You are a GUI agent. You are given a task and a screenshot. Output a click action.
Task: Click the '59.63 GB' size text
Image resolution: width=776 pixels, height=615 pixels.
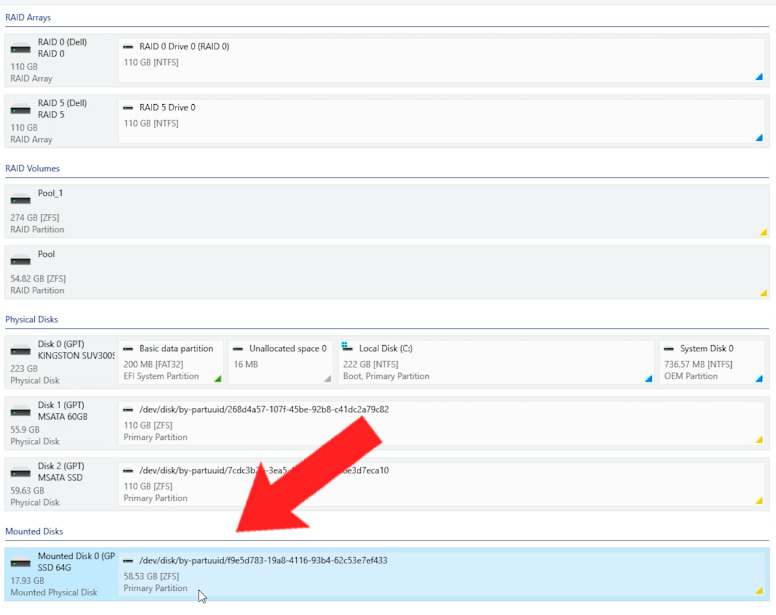click(x=27, y=490)
